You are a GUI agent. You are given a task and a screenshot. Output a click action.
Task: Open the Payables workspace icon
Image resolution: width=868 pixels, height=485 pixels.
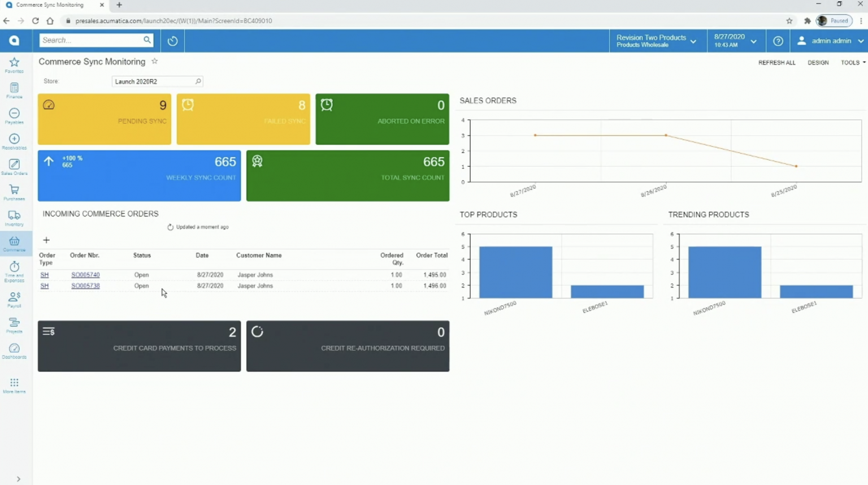[x=14, y=114]
